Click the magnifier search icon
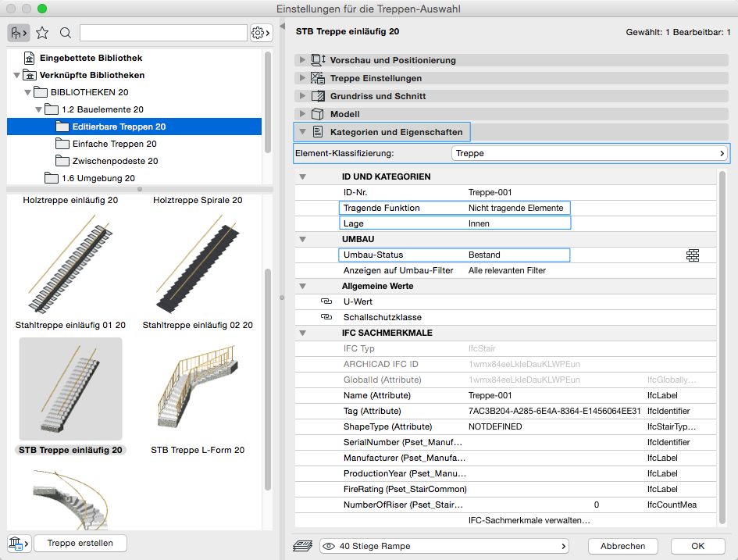Image resolution: width=738 pixels, height=560 pixels. [x=66, y=33]
